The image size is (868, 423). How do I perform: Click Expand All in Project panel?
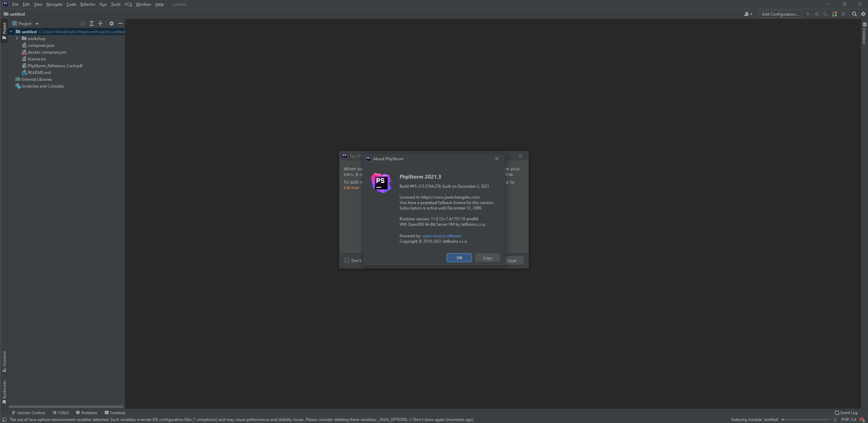tap(92, 23)
